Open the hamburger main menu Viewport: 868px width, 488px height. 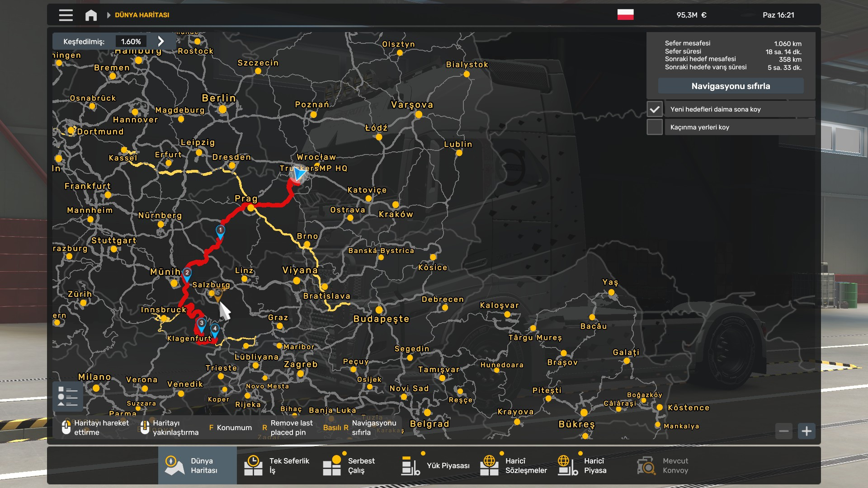(66, 15)
